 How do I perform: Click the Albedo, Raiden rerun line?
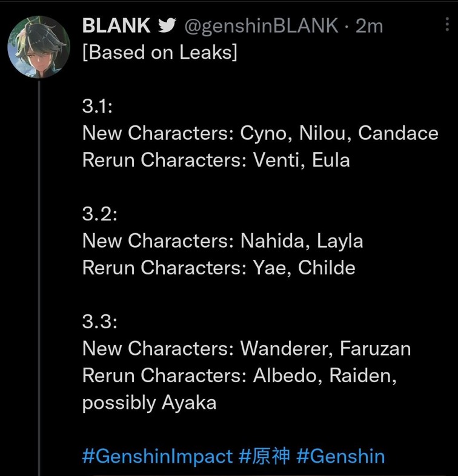(x=239, y=375)
